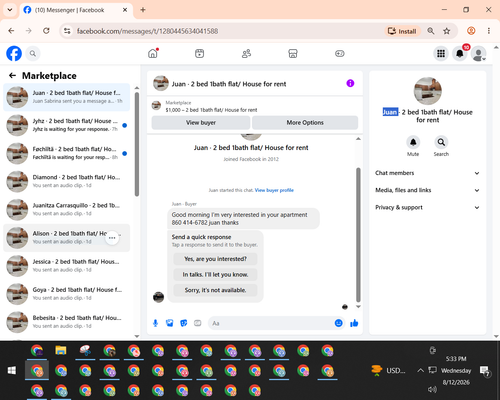This screenshot has width=500, height=400.
Task: Open tab search dropdown arrow
Action: pyautogui.click(x=10, y=10)
